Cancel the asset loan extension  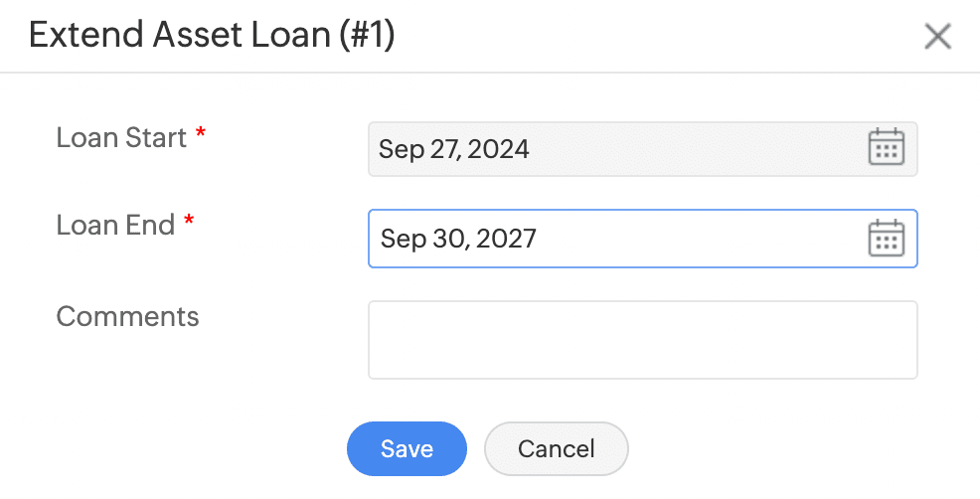tap(556, 448)
